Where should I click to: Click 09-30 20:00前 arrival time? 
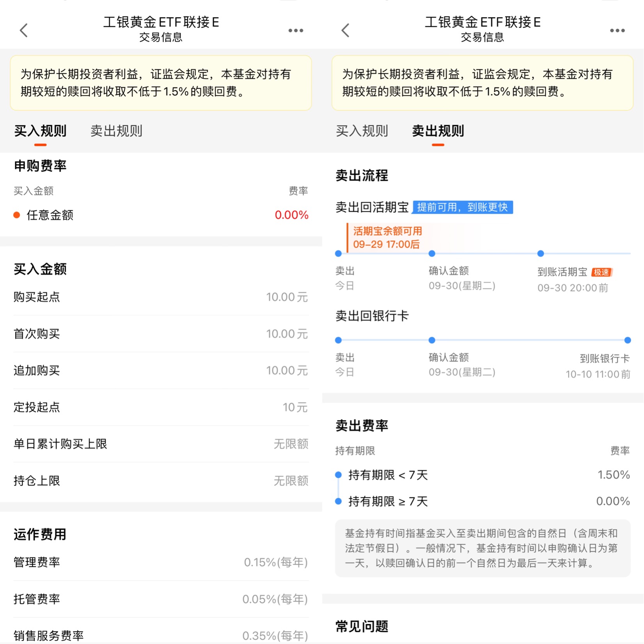[573, 288]
